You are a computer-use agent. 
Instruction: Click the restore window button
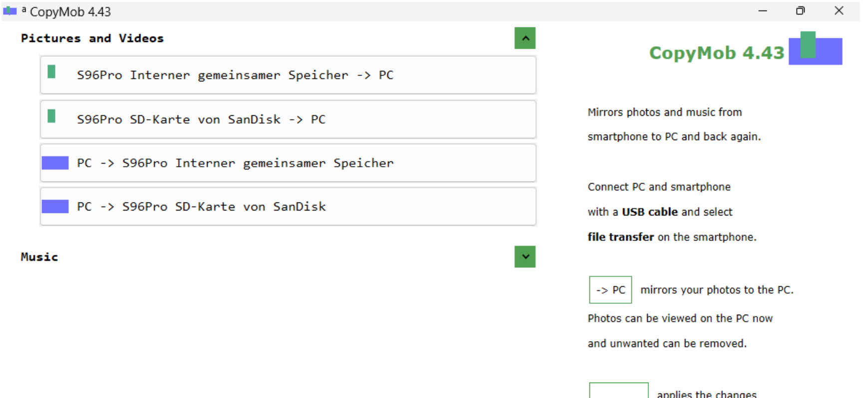point(800,10)
